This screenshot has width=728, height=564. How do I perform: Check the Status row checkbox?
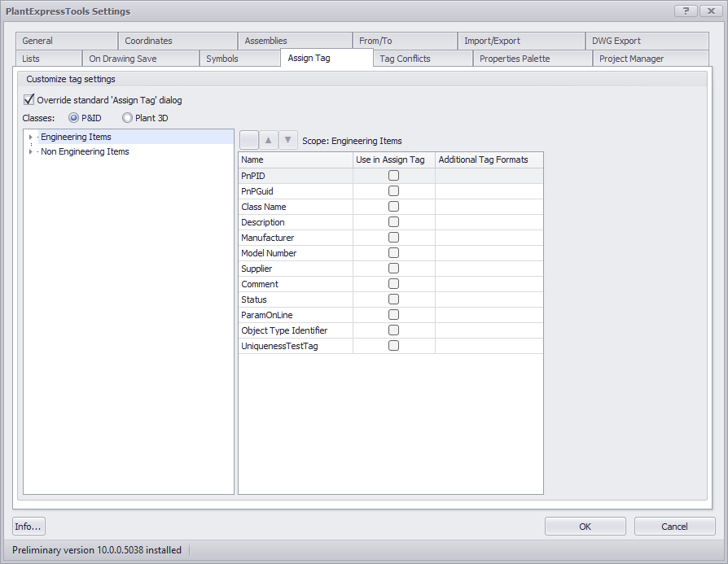(x=393, y=299)
